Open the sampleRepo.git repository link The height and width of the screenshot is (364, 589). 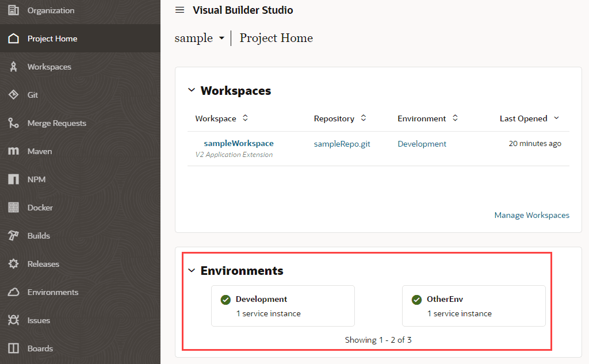342,144
